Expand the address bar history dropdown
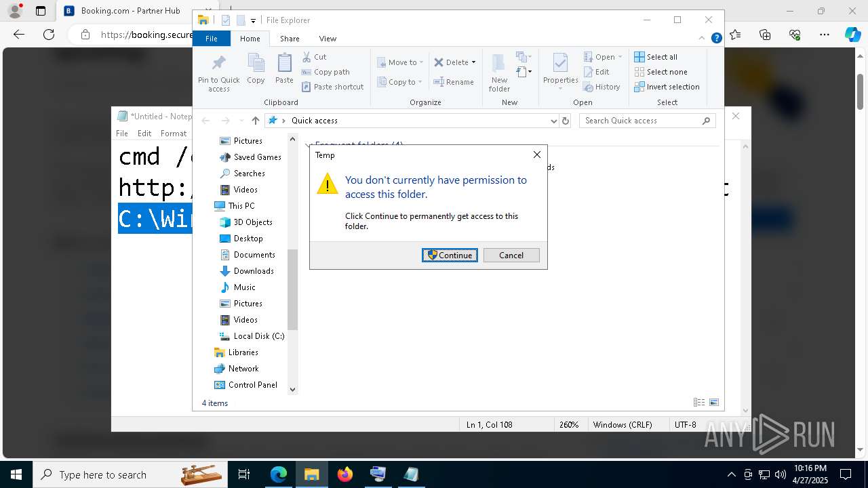Viewport: 868px width, 488px height. coord(554,121)
